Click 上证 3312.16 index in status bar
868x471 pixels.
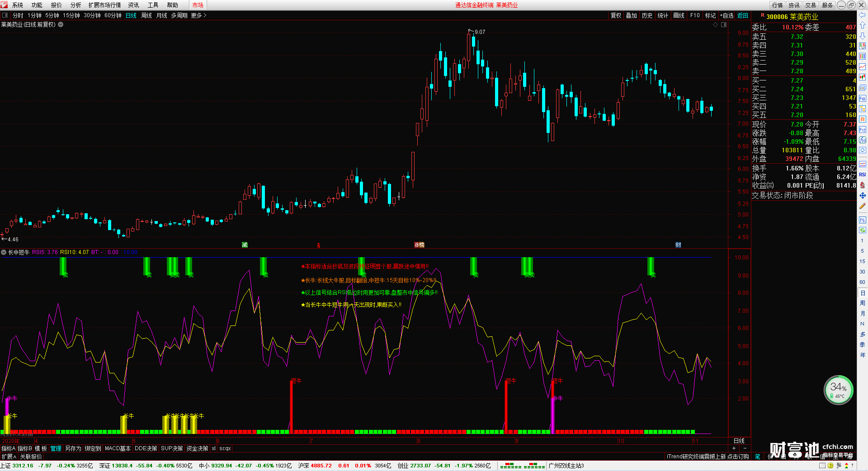17,466
